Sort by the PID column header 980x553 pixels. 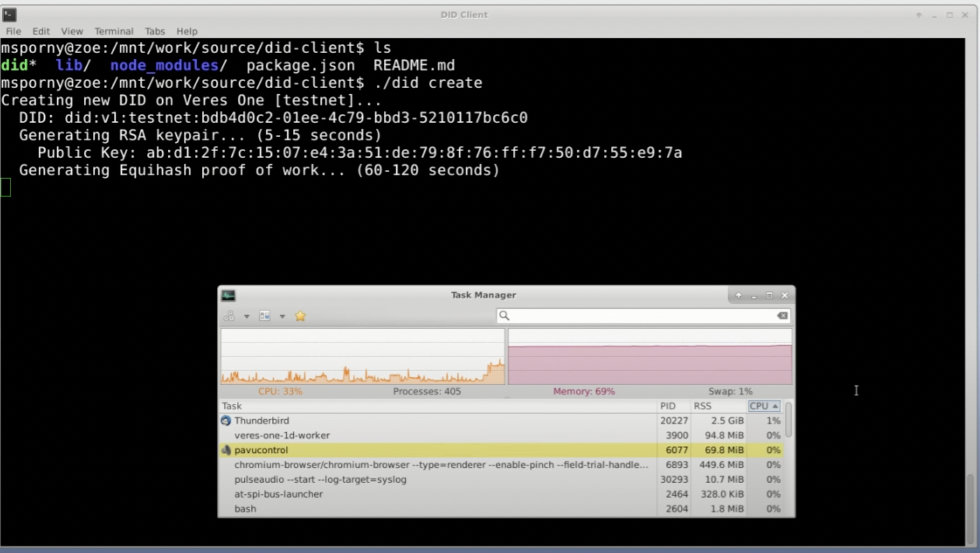[667, 406]
